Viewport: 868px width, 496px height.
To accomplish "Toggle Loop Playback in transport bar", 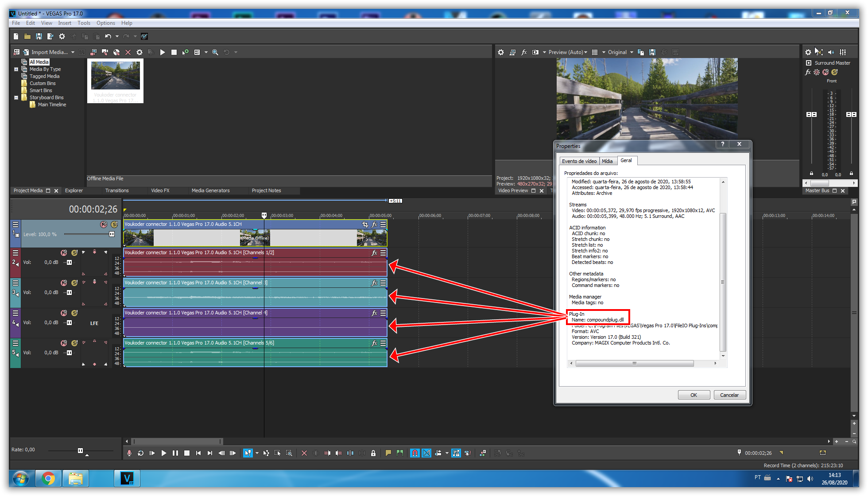I will click(x=140, y=453).
